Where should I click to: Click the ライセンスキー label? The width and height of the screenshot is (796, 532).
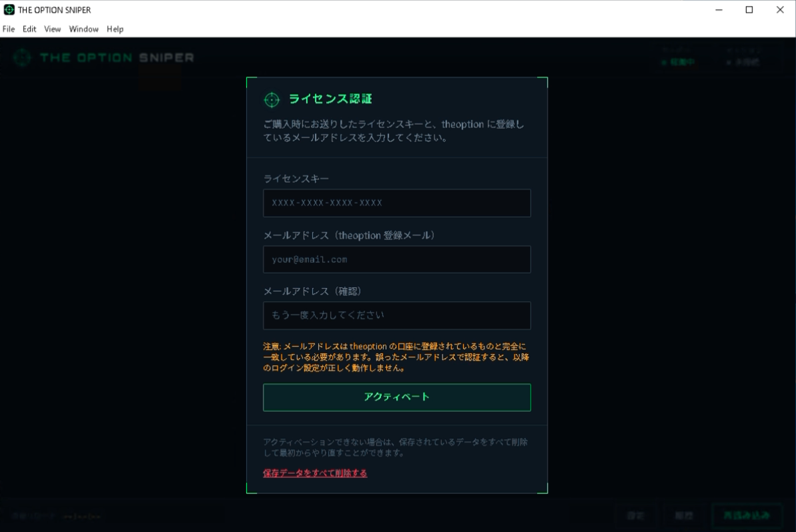tap(296, 179)
